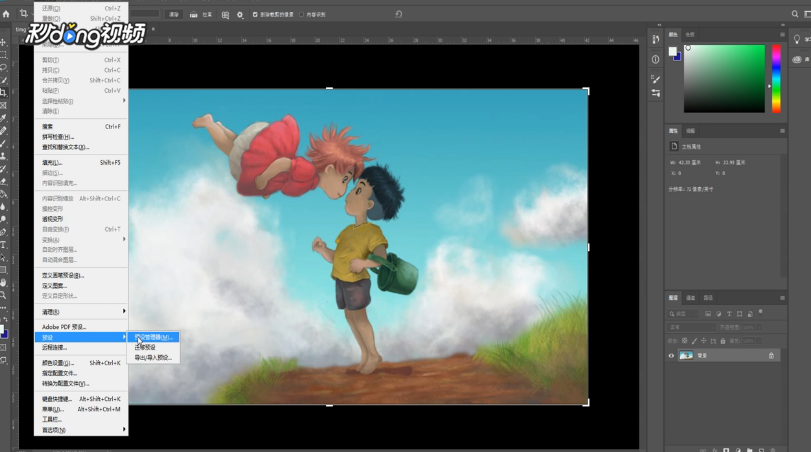Select the Eraser tool
The image size is (811, 452).
point(3,181)
